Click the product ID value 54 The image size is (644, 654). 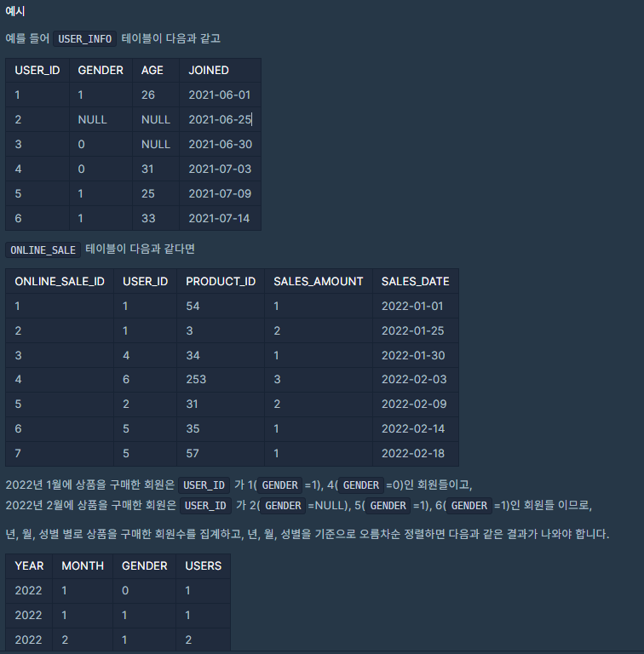[x=193, y=306]
